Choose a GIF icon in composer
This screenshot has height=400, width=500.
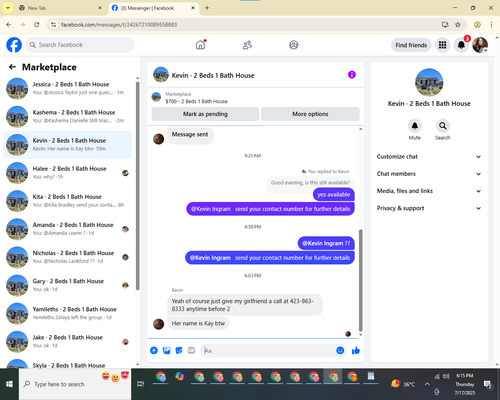click(x=191, y=350)
